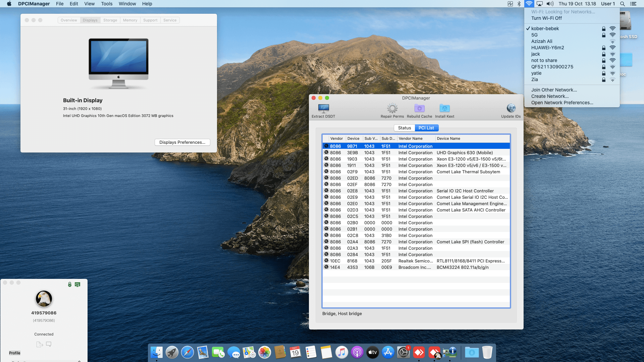This screenshot has width=644, height=362.
Task: Select the Comet Lake SATA AHCI Controller row
Action: pyautogui.click(x=416, y=210)
